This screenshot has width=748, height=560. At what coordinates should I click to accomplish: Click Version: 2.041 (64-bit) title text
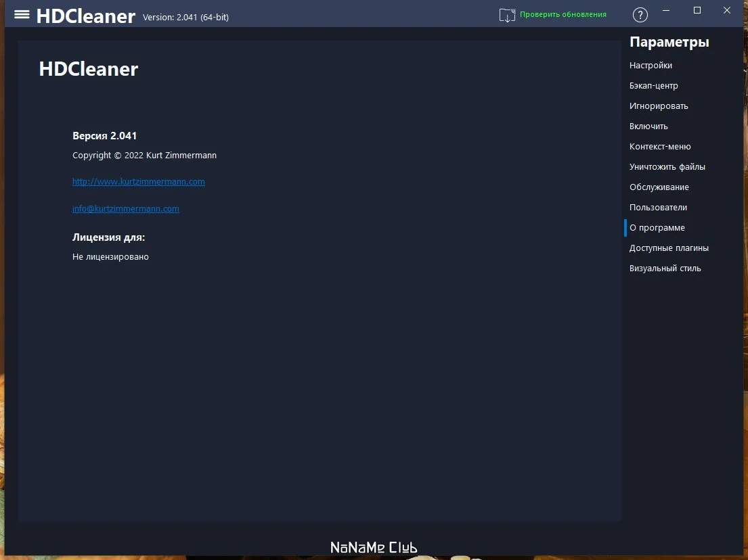coord(185,17)
